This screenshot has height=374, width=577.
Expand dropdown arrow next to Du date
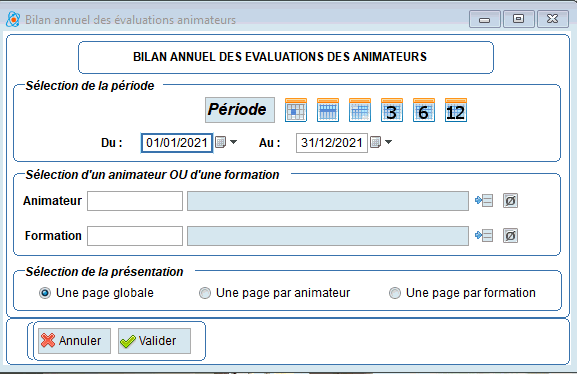tap(233, 142)
